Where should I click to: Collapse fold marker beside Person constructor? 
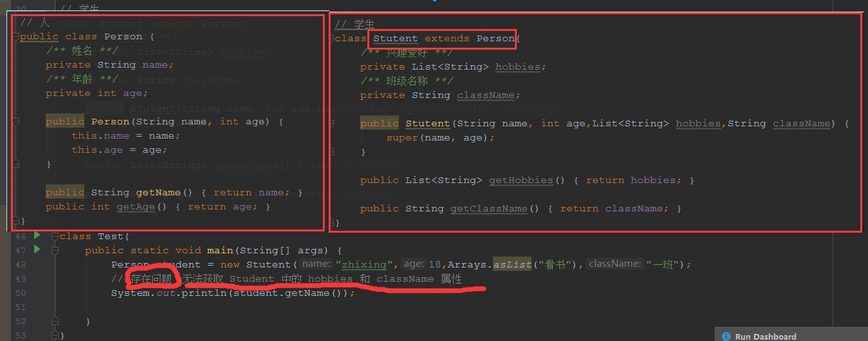[x=15, y=121]
